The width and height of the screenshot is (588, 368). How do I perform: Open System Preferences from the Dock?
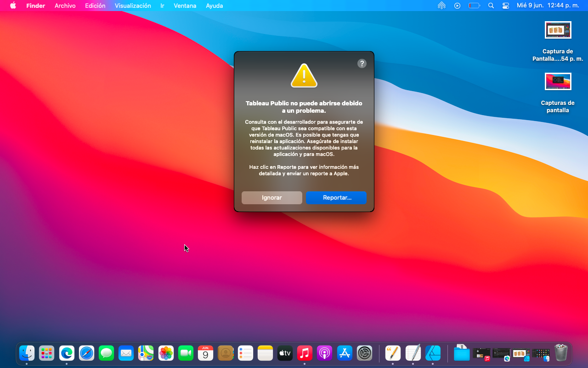(x=364, y=353)
